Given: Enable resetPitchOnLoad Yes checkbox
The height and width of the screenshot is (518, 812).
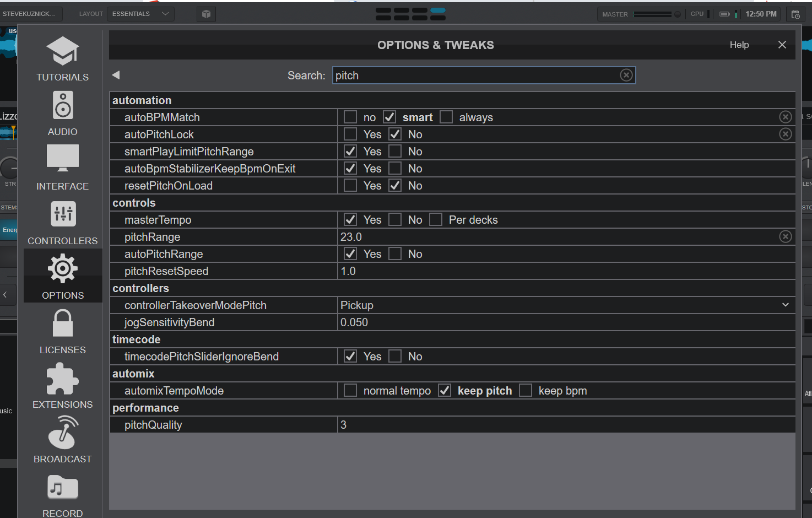Looking at the screenshot, I should (350, 185).
